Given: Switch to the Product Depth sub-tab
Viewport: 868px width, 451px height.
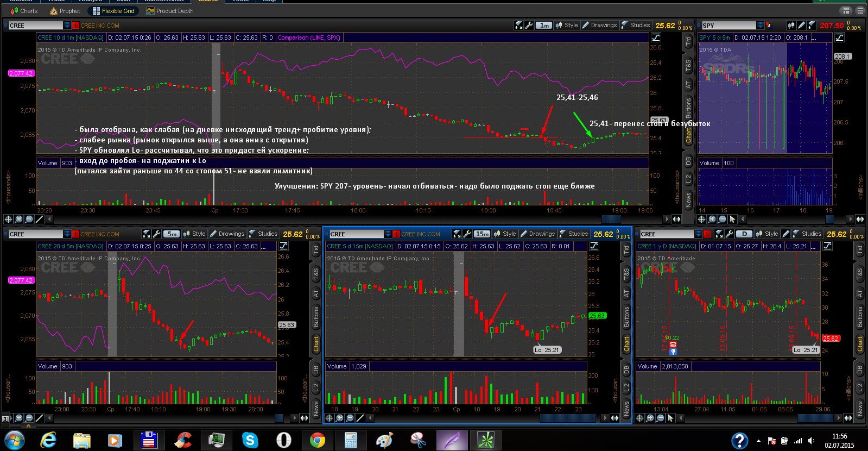Looking at the screenshot, I should (169, 10).
